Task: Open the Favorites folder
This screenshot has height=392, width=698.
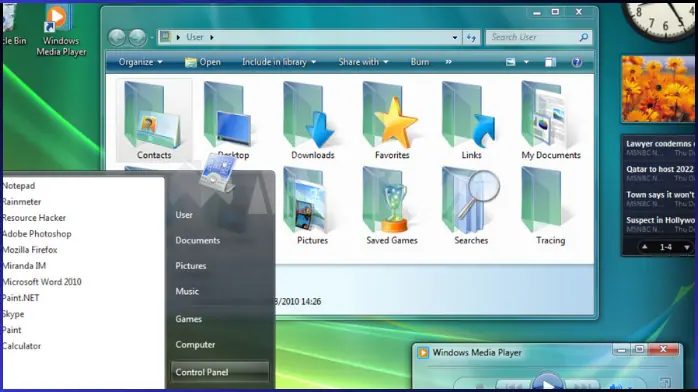Action: 392,120
